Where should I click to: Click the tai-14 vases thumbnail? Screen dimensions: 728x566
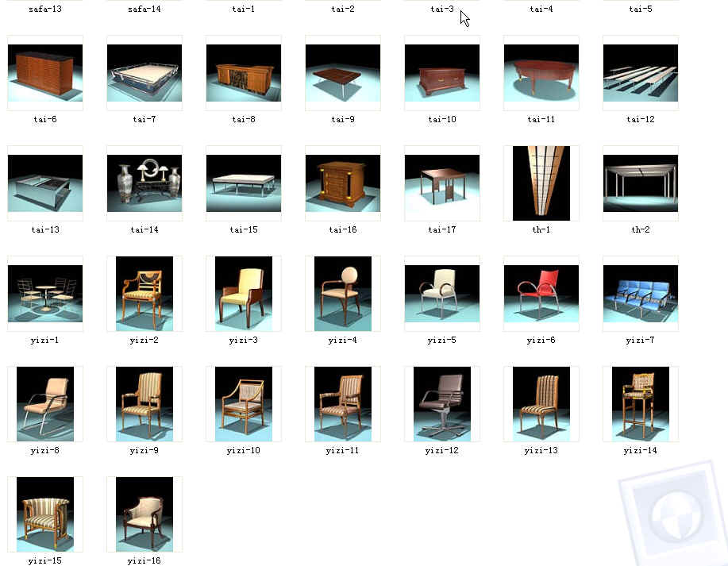(144, 183)
